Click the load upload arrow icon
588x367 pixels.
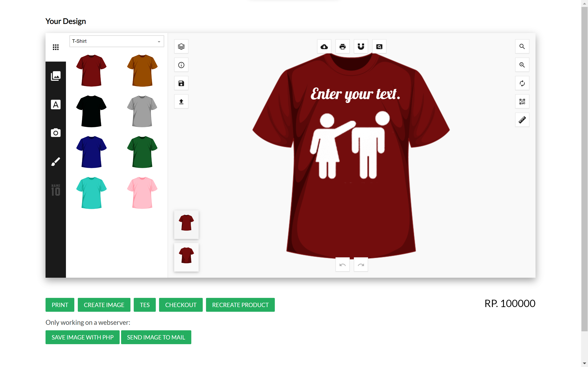[x=181, y=102]
